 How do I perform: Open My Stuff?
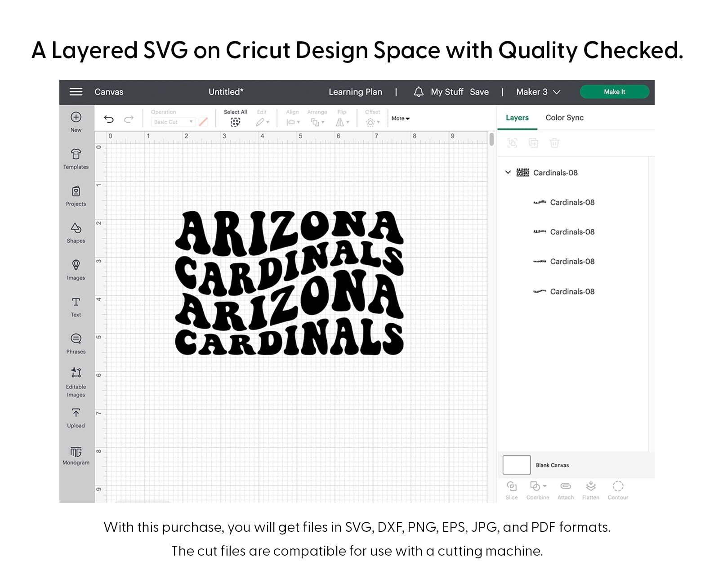point(447,92)
